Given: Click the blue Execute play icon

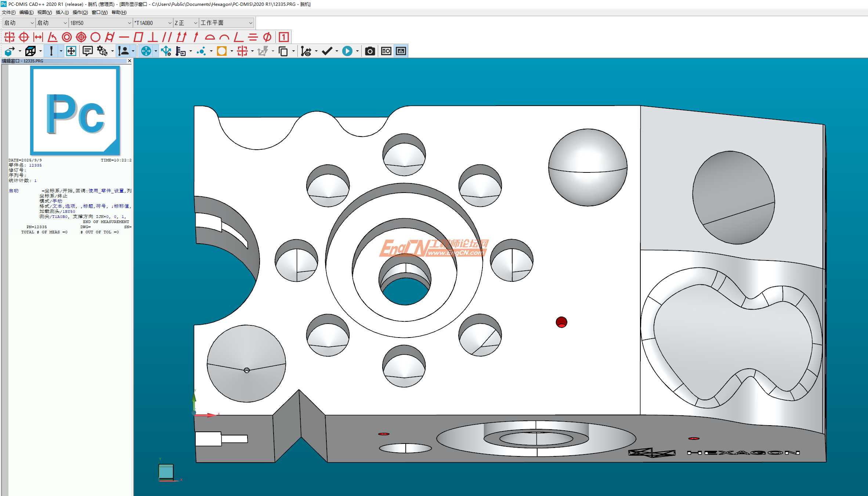Looking at the screenshot, I should pos(347,51).
